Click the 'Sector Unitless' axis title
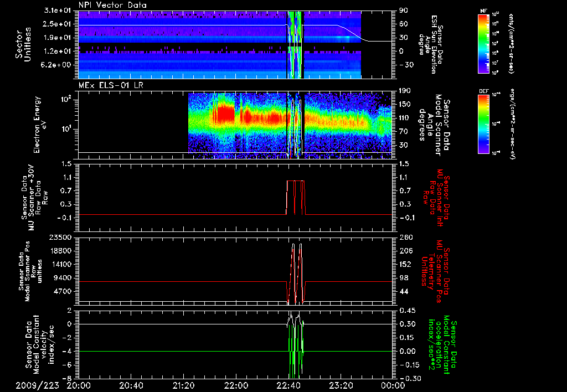This screenshot has width=567, height=392. click(23, 44)
